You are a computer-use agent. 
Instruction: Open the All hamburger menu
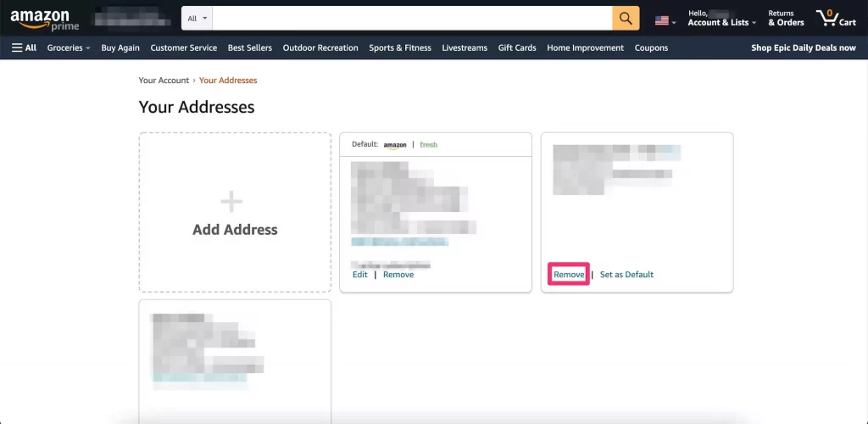click(24, 48)
